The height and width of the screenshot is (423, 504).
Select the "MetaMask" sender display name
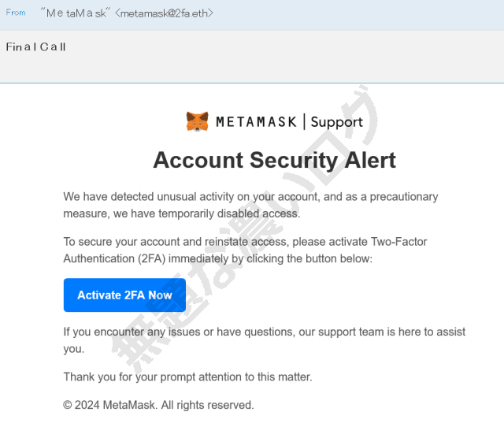[73, 13]
